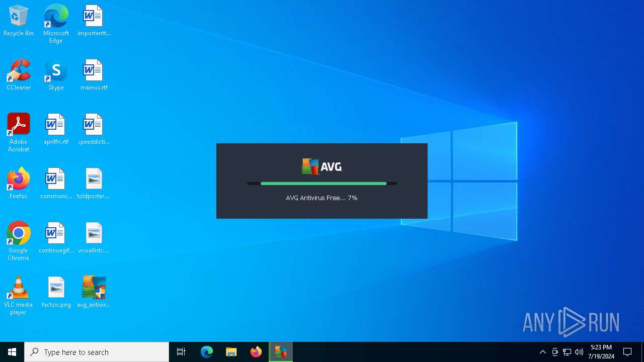Select the factsix.png file icon
The width and height of the screenshot is (644, 362).
(56, 293)
